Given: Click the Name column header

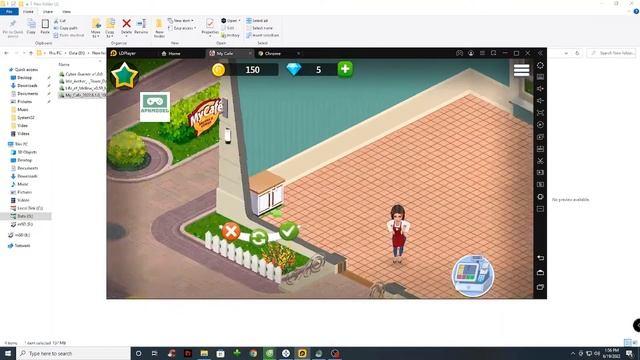Looking at the screenshot, I should click(x=64, y=64).
